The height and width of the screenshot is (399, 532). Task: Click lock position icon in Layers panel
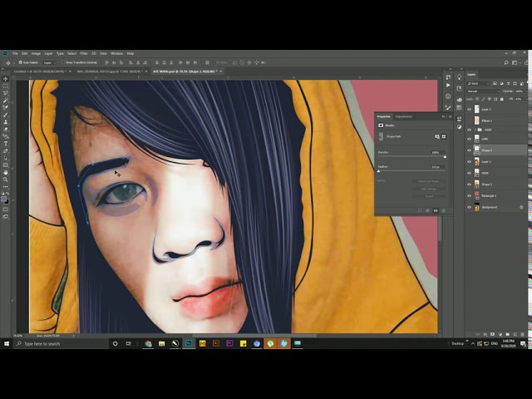pos(490,99)
